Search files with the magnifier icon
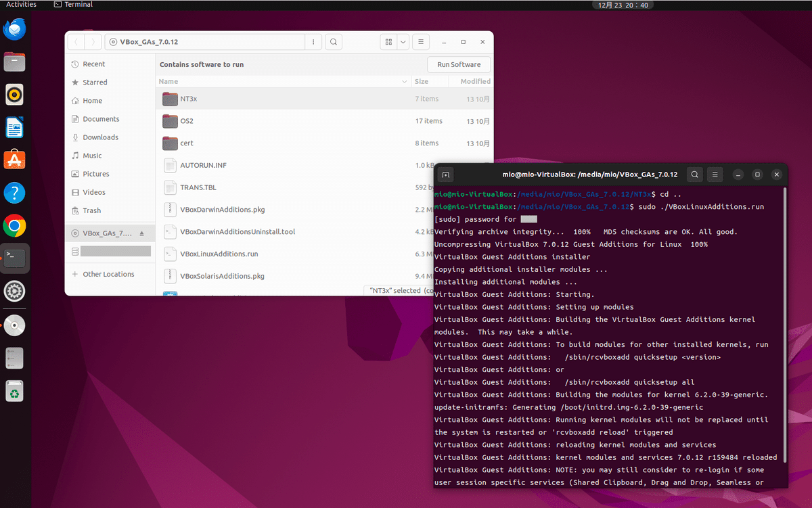Image resolution: width=812 pixels, height=508 pixels. 334,42
